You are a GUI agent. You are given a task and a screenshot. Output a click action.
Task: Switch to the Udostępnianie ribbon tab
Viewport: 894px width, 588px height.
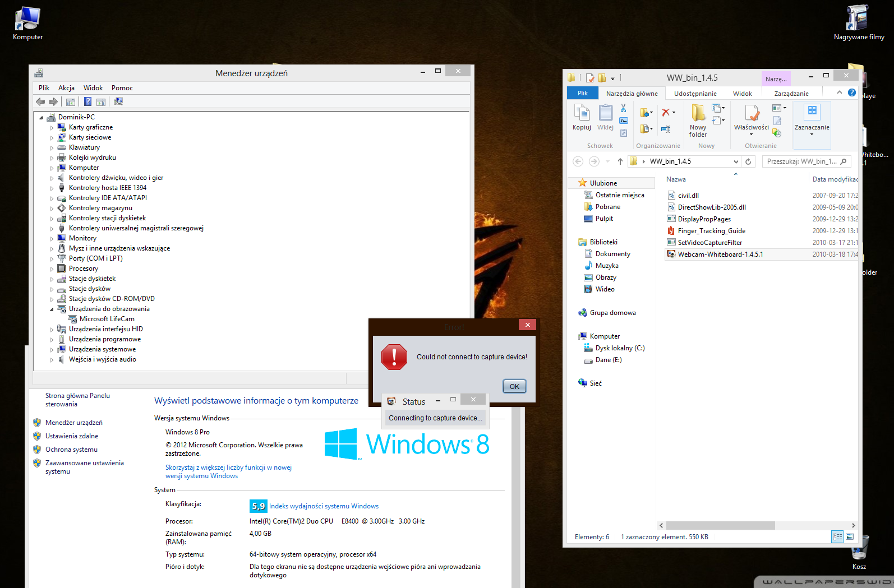tap(695, 94)
